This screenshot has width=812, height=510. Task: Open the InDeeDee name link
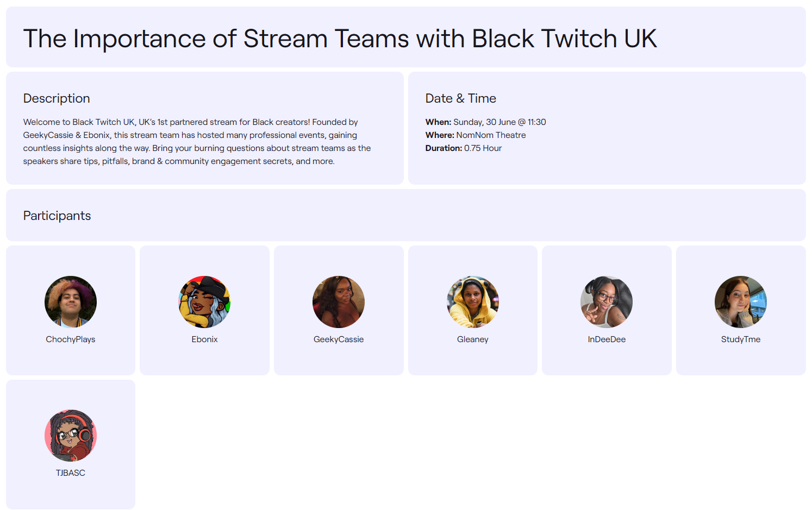(x=607, y=339)
